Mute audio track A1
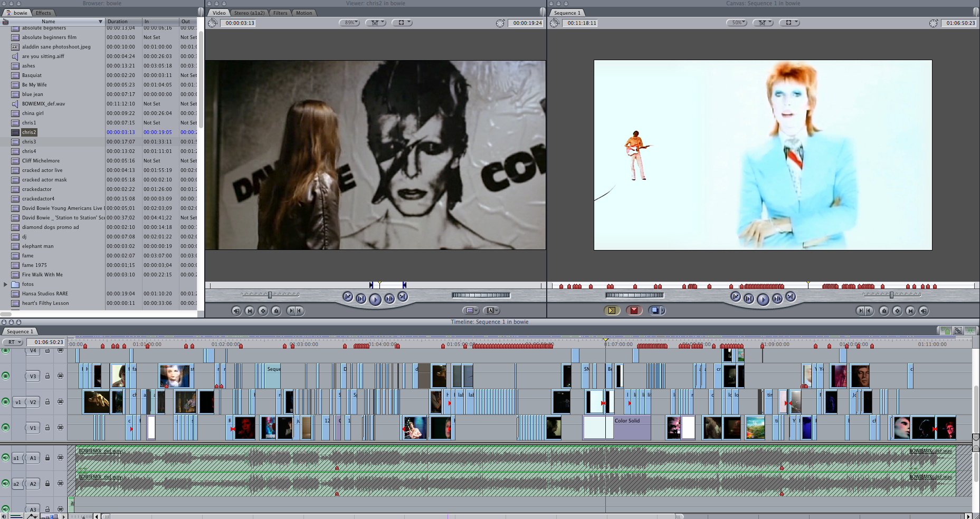 pos(5,457)
